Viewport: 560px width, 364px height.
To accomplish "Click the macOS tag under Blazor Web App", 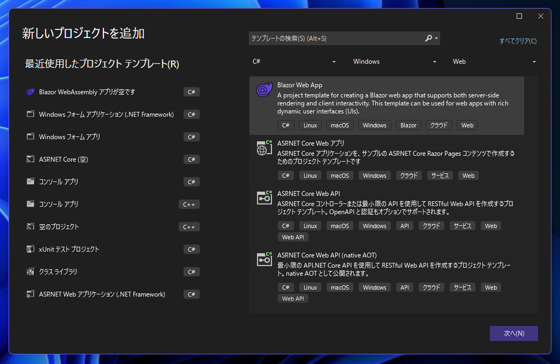I will (340, 125).
